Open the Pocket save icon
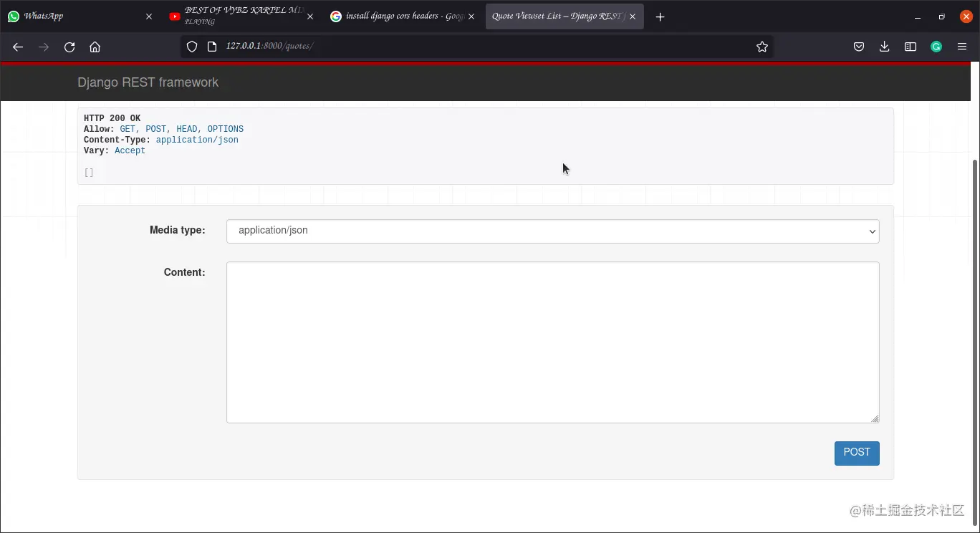This screenshot has height=533, width=980. coord(859,47)
